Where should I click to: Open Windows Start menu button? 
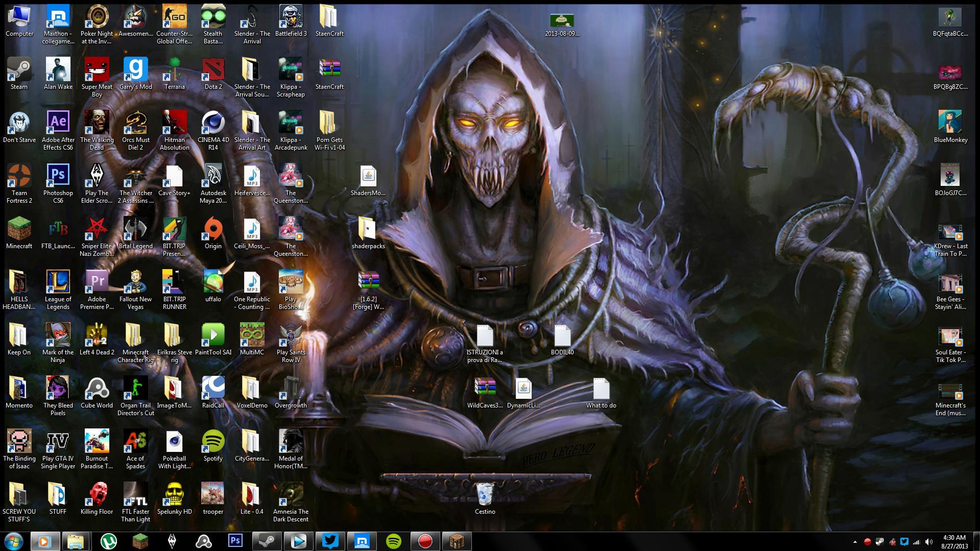tap(13, 541)
